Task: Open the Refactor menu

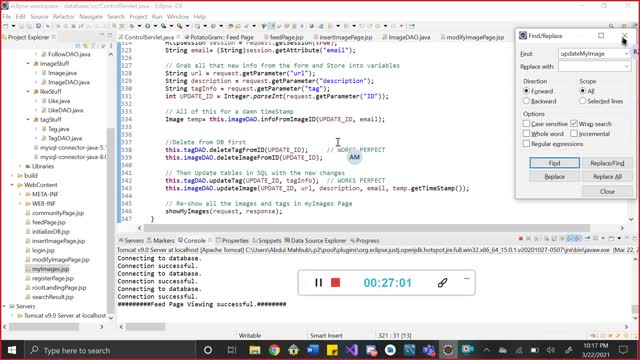Action: [64, 16]
